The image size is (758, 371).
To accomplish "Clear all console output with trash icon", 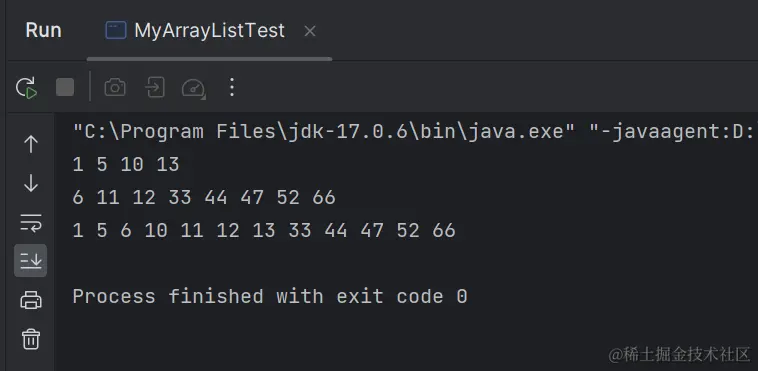I will pos(31,339).
